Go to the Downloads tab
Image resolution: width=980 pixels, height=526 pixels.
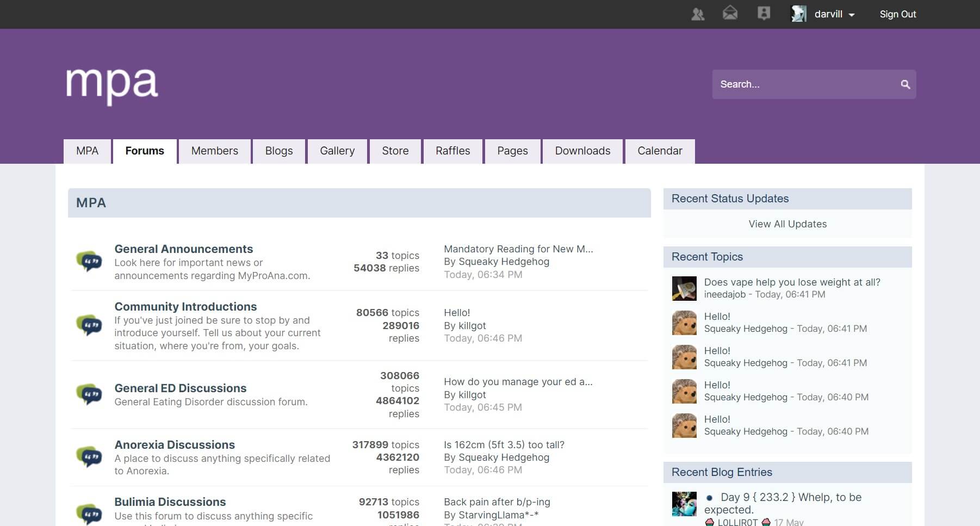(583, 151)
